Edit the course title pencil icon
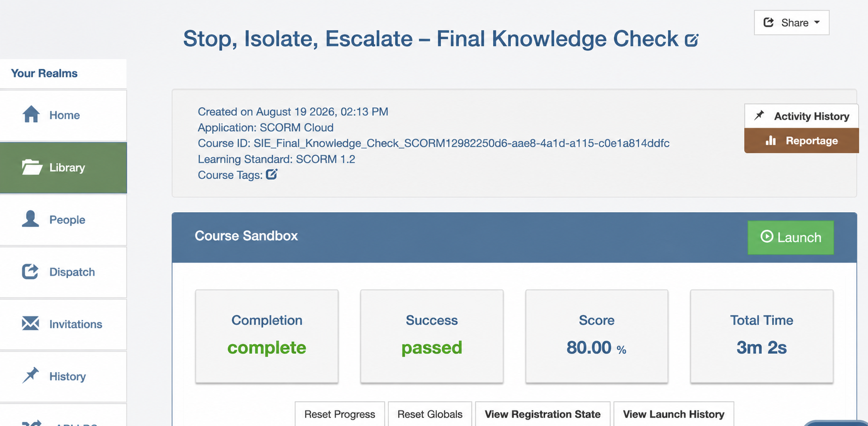Image resolution: width=868 pixels, height=426 pixels. tap(691, 40)
